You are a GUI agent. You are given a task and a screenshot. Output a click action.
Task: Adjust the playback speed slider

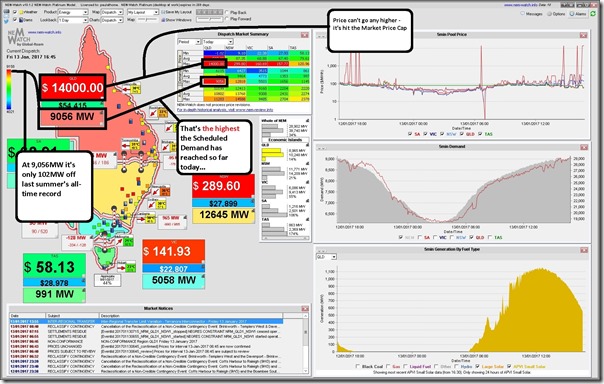(209, 19)
